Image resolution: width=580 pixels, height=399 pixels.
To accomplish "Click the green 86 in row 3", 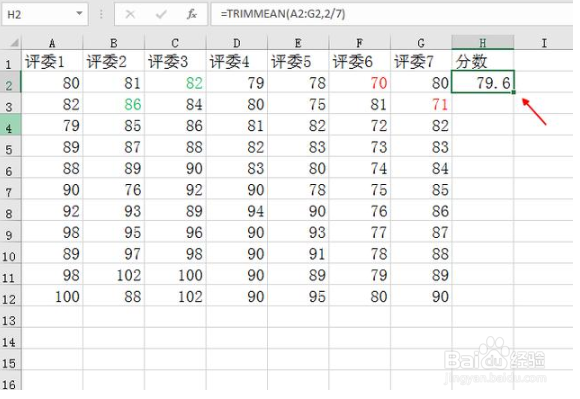I will point(114,104).
